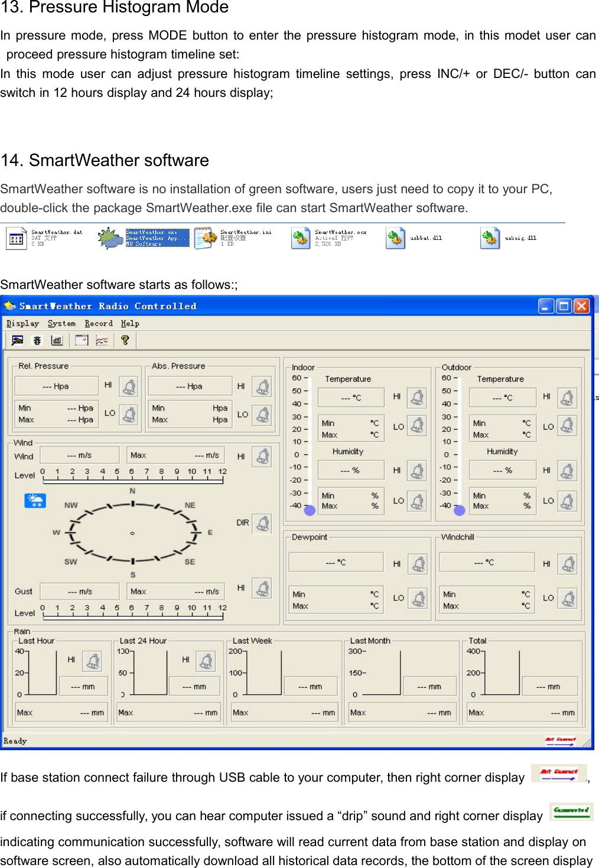
Task: Click the Rel. Pressure Hpa value field
Action: click(56, 386)
